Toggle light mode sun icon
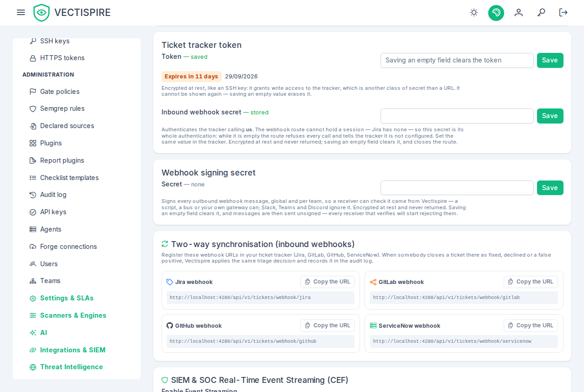 (474, 12)
